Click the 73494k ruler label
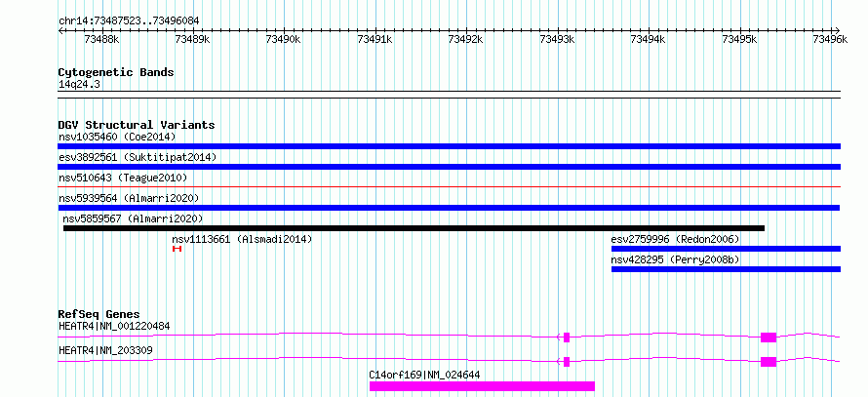Image resolution: width=868 pixels, height=397 pixels. pyautogui.click(x=648, y=39)
